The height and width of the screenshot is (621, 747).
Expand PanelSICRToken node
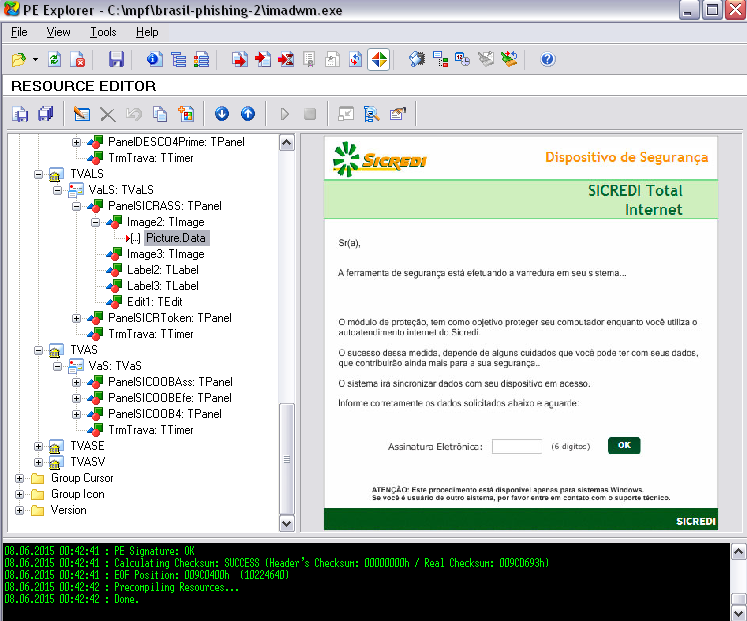76,318
